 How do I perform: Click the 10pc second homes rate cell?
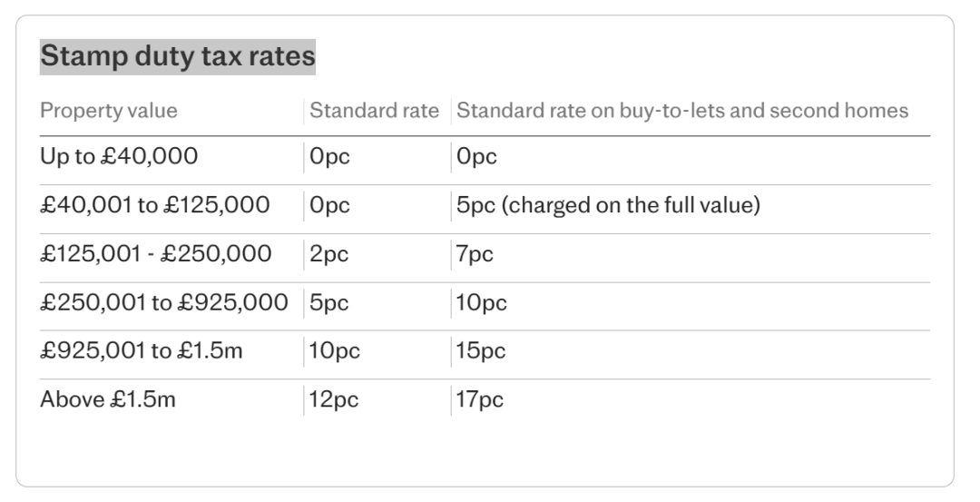pyautogui.click(x=481, y=302)
